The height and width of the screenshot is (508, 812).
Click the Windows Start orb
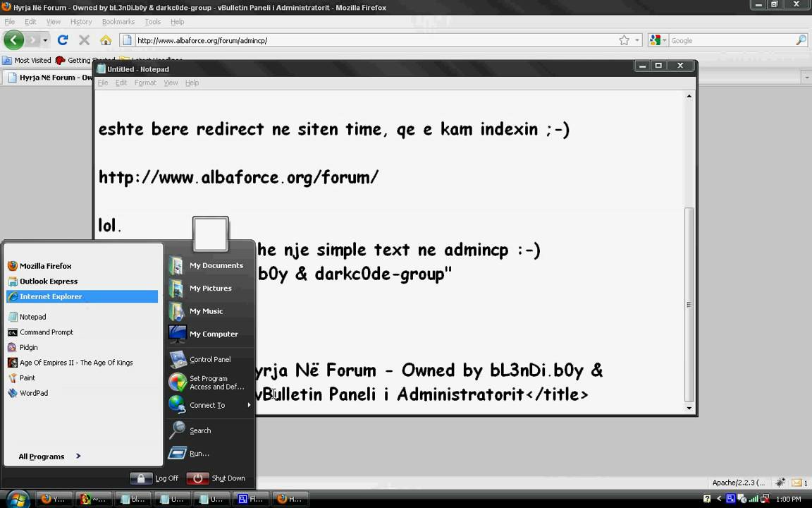pos(18,499)
